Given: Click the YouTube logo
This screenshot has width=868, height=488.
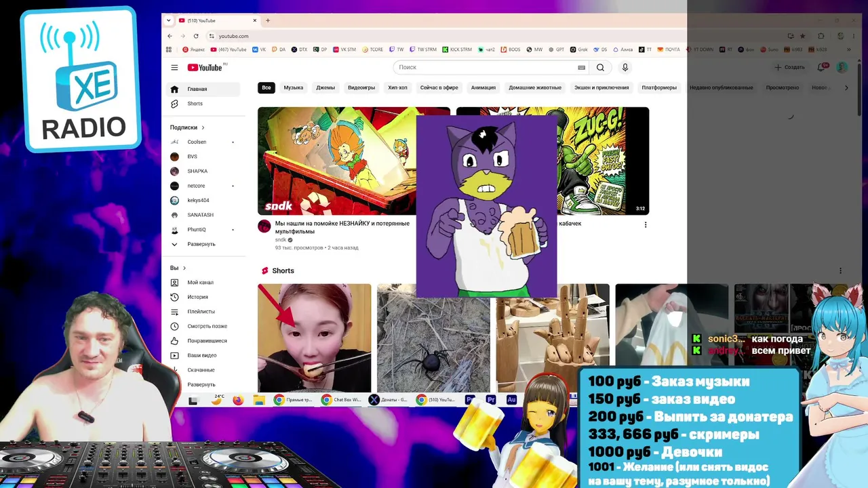Looking at the screenshot, I should pos(205,67).
